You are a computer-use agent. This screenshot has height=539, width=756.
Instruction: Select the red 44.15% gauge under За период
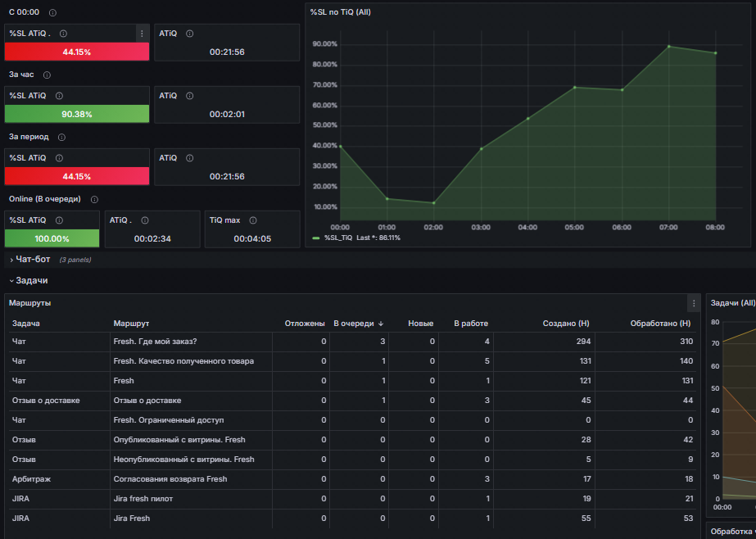tap(77, 176)
